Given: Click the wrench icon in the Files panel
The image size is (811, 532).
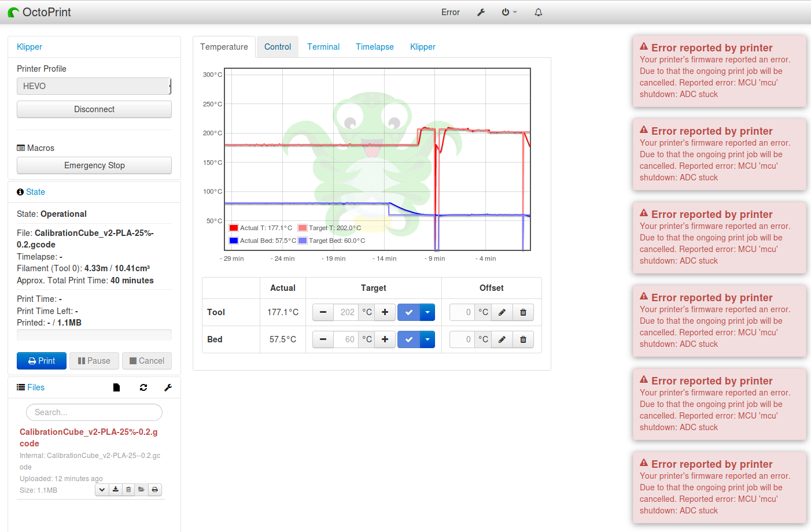Looking at the screenshot, I should point(168,387).
